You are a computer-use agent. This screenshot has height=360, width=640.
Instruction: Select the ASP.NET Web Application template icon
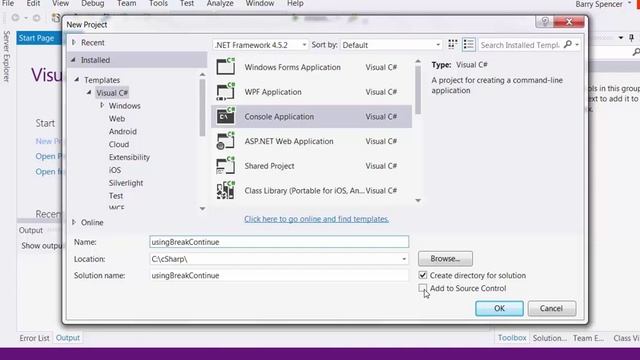coord(226,141)
